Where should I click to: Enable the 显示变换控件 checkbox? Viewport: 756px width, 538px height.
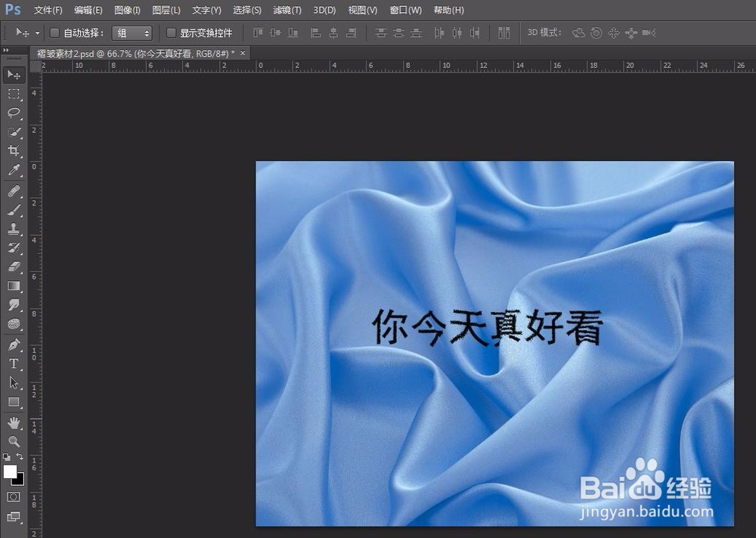click(x=172, y=32)
